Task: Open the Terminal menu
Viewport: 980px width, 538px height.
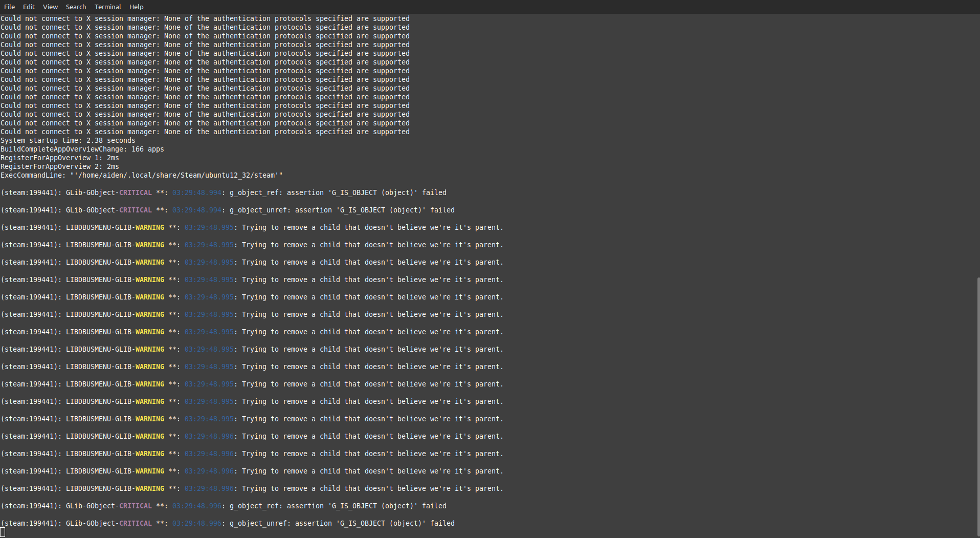Action: tap(107, 7)
